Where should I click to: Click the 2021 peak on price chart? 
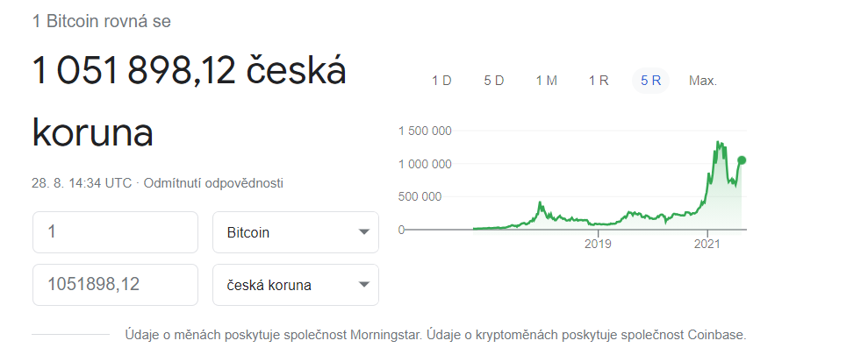point(719,143)
